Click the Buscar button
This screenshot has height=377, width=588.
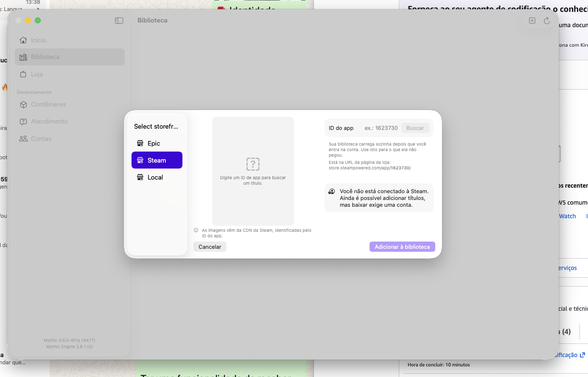tap(415, 128)
